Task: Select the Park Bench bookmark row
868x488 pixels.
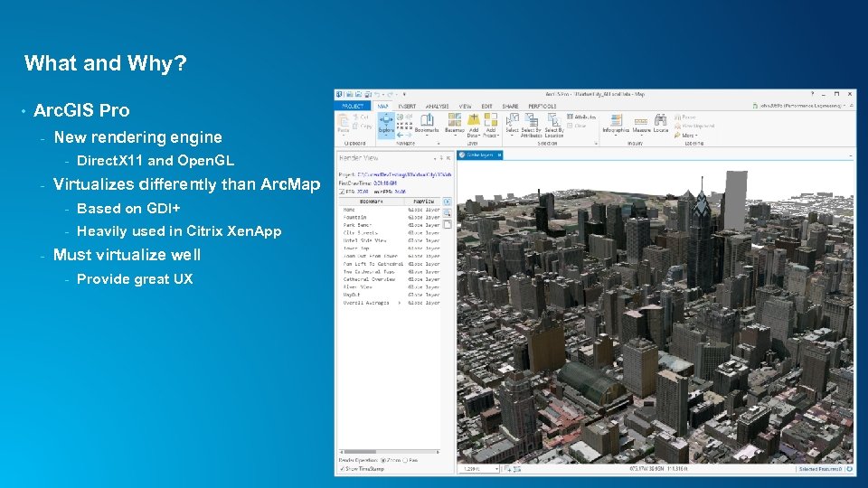Action: (390, 225)
